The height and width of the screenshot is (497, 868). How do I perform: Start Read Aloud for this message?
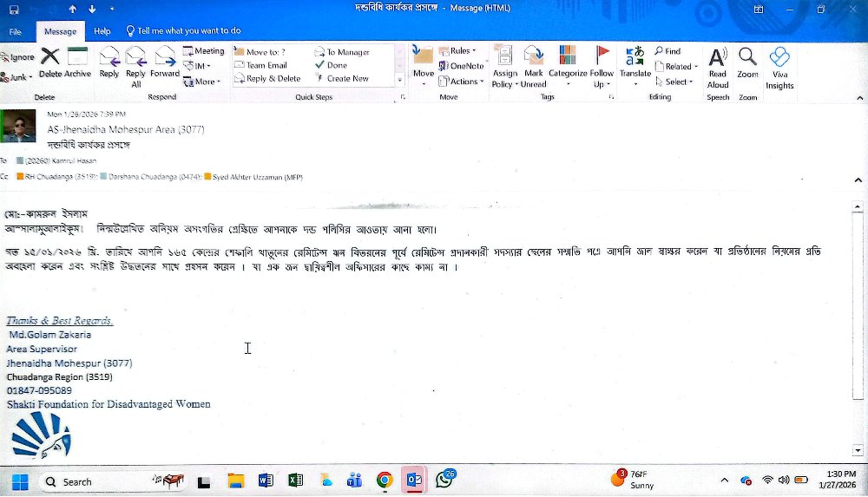coord(718,66)
